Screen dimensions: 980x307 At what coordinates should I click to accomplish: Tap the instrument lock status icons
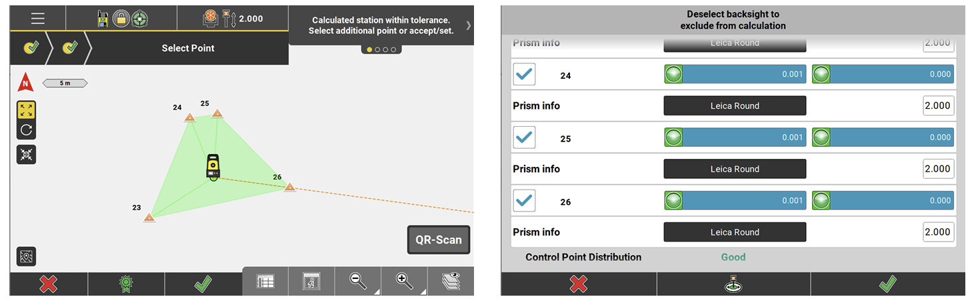(121, 19)
